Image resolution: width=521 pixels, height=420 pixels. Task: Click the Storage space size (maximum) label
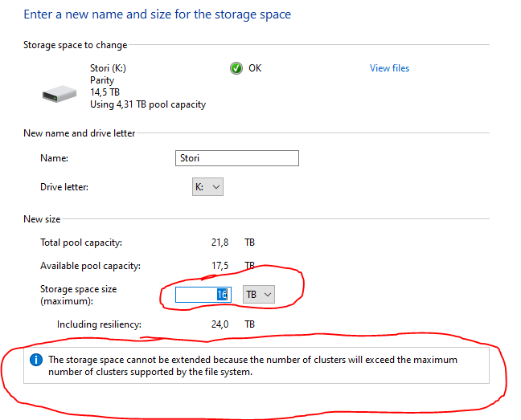click(x=79, y=295)
